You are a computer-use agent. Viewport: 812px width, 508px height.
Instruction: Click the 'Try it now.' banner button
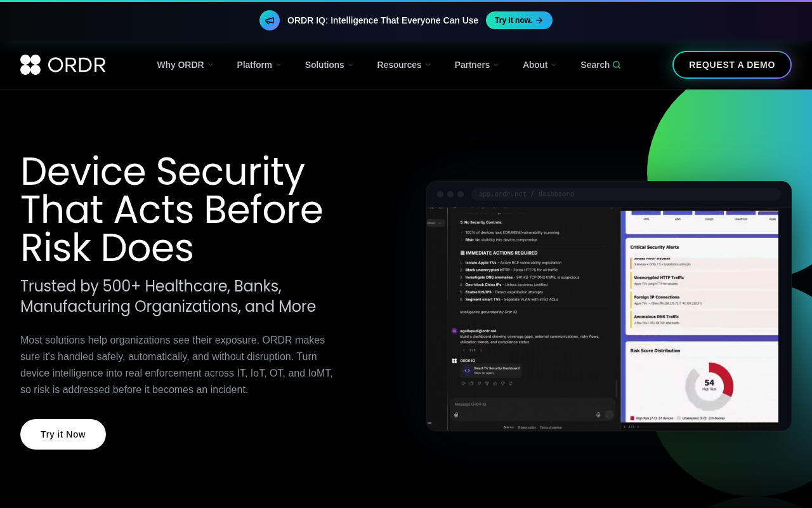pyautogui.click(x=519, y=20)
